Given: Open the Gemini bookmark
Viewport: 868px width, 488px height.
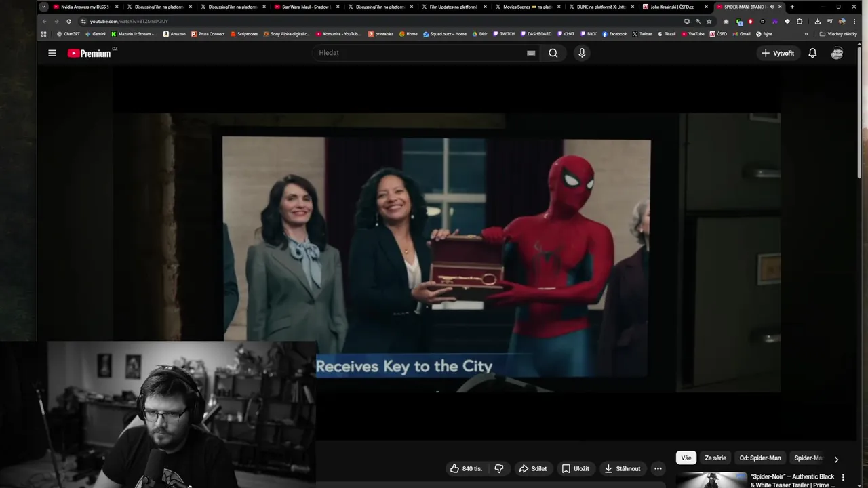Looking at the screenshot, I should (96, 34).
